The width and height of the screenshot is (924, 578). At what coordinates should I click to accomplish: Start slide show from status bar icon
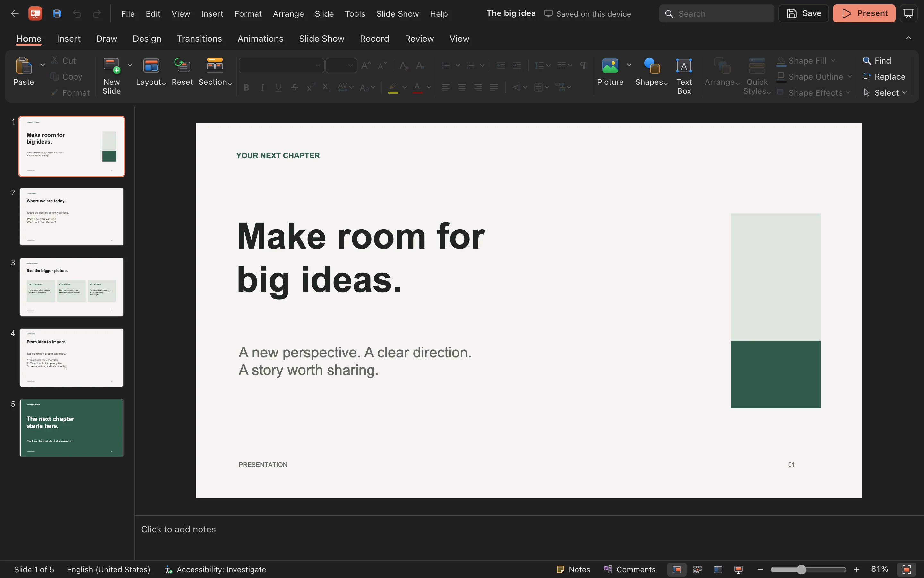[739, 570]
